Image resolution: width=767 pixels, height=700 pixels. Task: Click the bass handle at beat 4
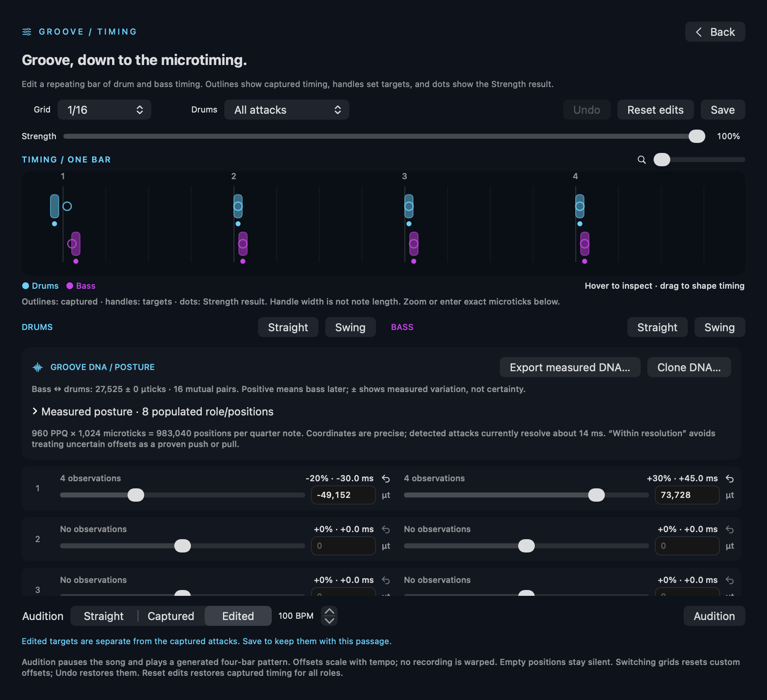point(585,244)
